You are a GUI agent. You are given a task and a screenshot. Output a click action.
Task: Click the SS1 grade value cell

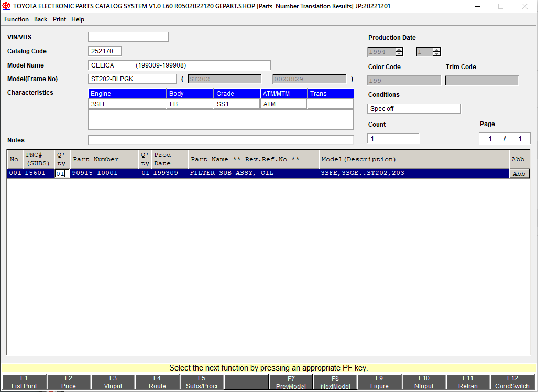pyautogui.click(x=237, y=104)
